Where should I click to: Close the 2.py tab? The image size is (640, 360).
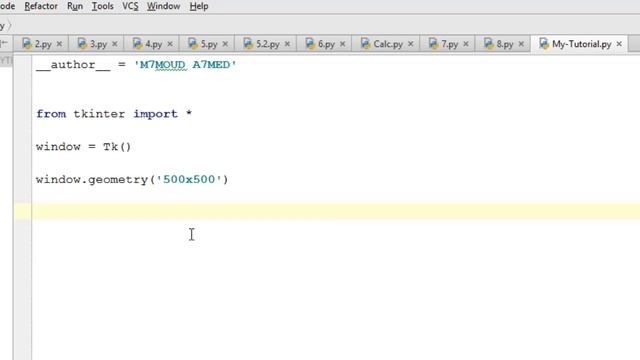pyautogui.click(x=59, y=44)
